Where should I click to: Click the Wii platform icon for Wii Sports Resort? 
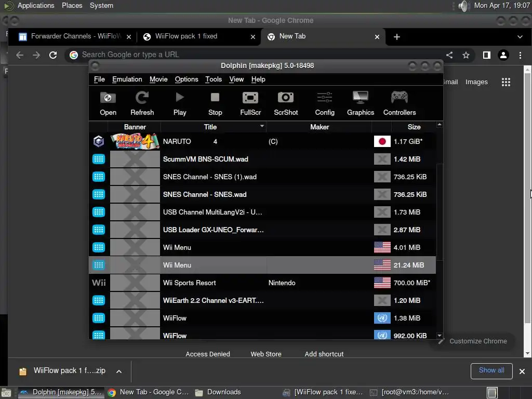coord(99,283)
